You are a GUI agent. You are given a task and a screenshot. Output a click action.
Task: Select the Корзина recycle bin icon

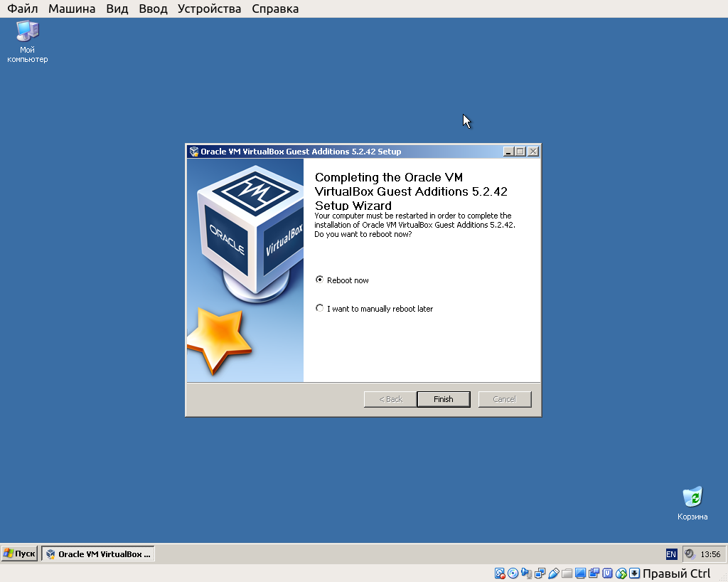click(692, 503)
